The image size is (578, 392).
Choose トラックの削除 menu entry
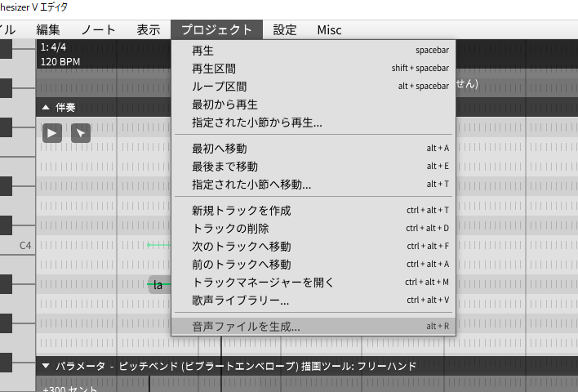(x=313, y=229)
